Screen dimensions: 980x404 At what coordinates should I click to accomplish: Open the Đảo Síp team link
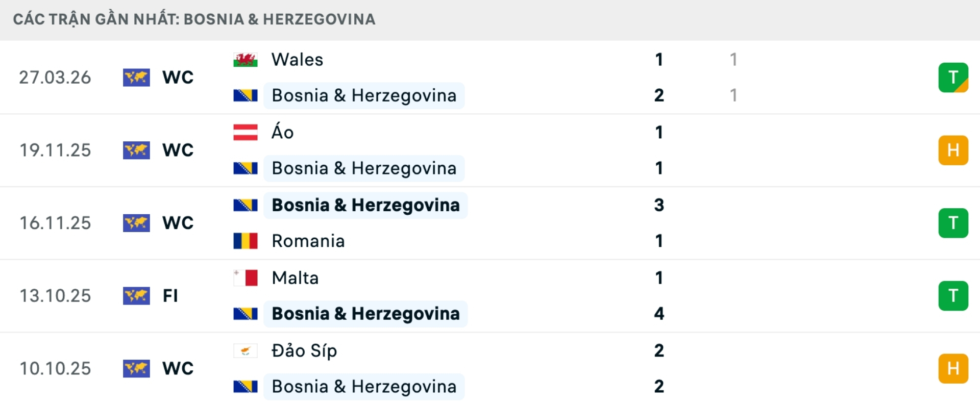pos(304,351)
